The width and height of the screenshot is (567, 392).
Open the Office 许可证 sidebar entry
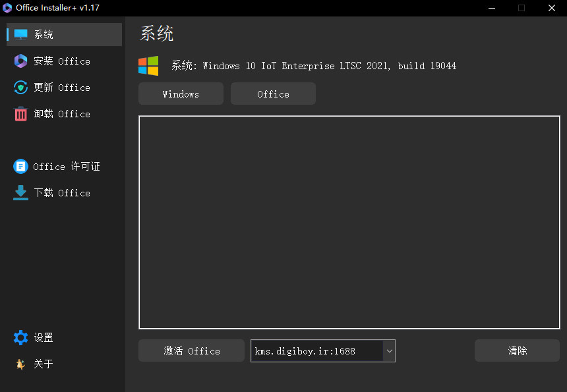point(63,166)
